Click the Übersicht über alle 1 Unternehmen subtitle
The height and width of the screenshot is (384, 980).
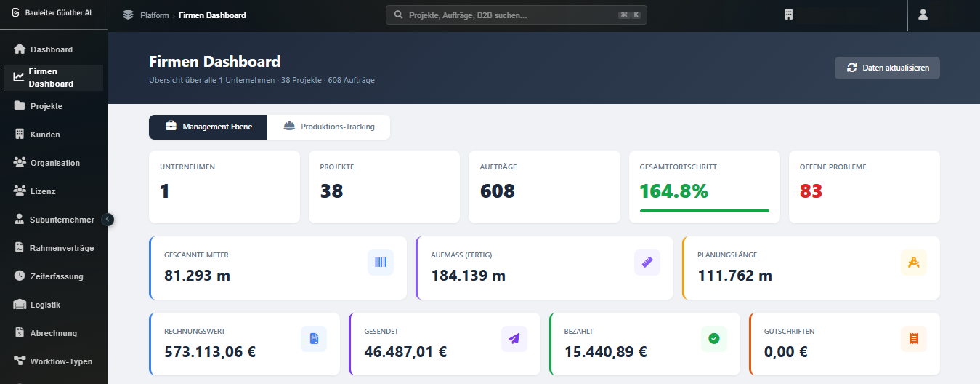262,80
